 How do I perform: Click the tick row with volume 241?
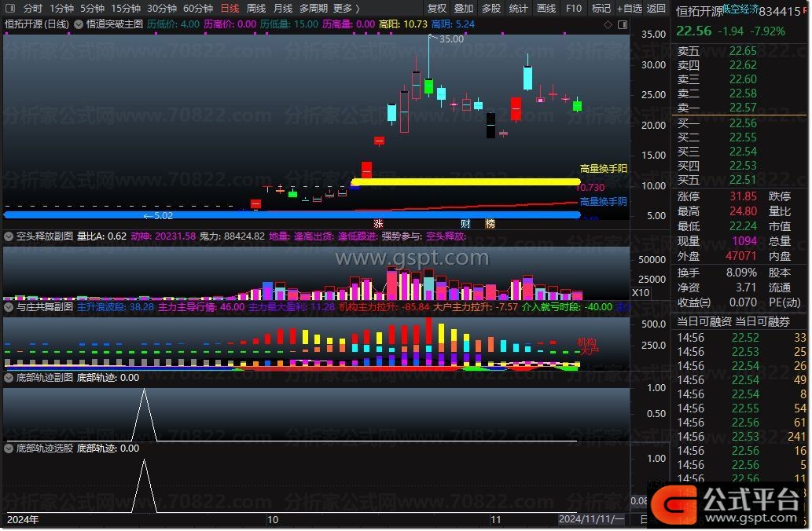point(741,437)
